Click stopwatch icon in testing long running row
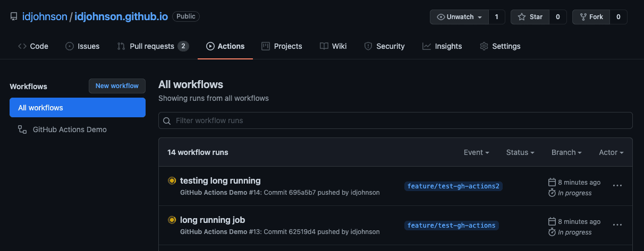Image resolution: width=644 pixels, height=251 pixels. click(552, 193)
